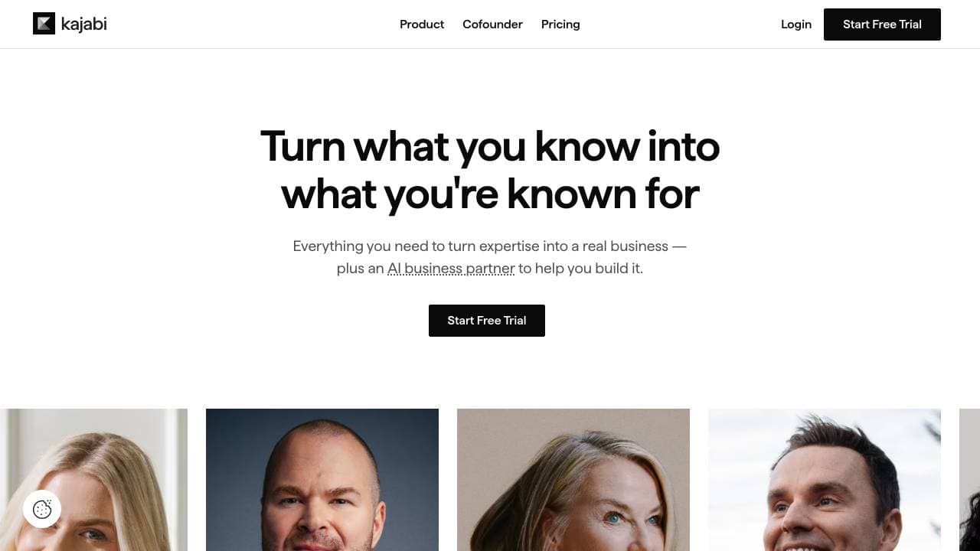
Task: Open the Pricing page
Action: [560, 24]
